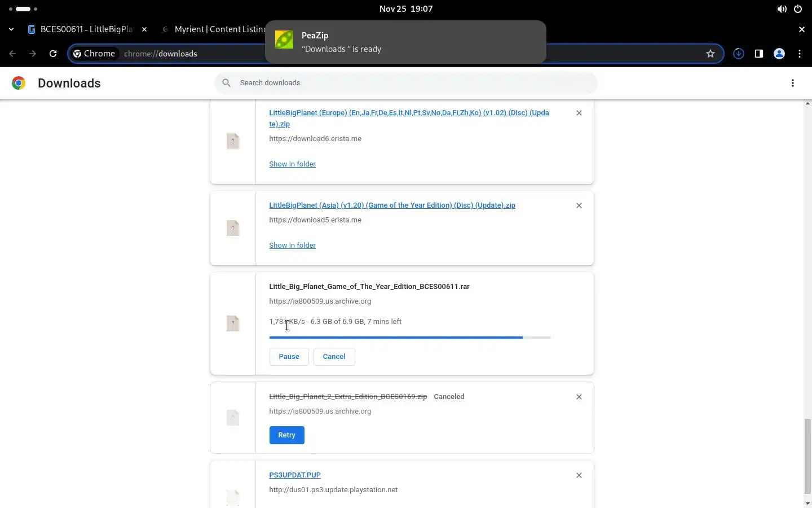
Task: Click file icon of LittleBigPlanet (Europe) zip
Action: tap(233, 141)
